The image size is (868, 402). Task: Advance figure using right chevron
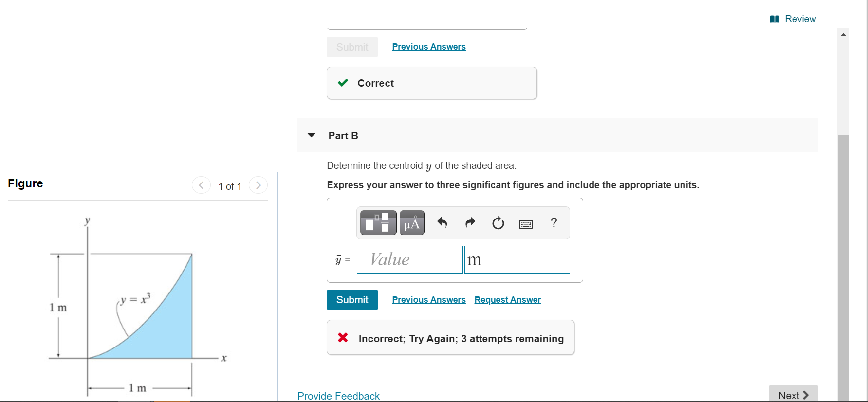pos(258,185)
